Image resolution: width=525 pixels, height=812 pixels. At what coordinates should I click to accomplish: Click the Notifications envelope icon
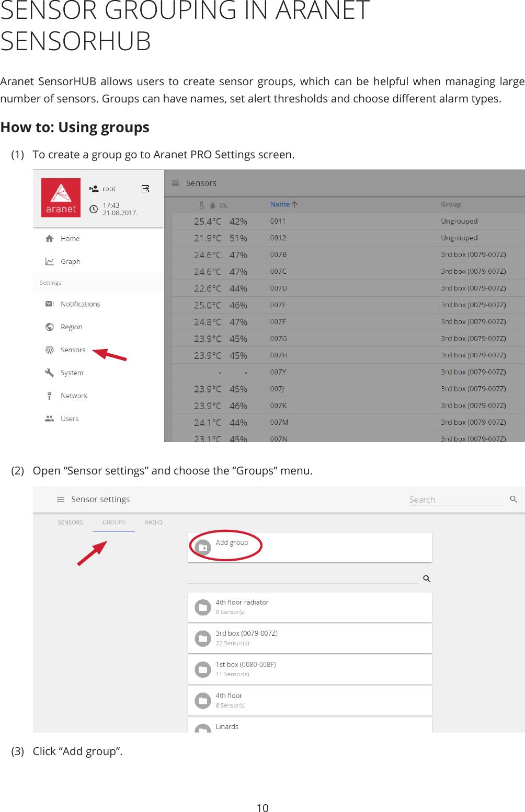tap(50, 304)
